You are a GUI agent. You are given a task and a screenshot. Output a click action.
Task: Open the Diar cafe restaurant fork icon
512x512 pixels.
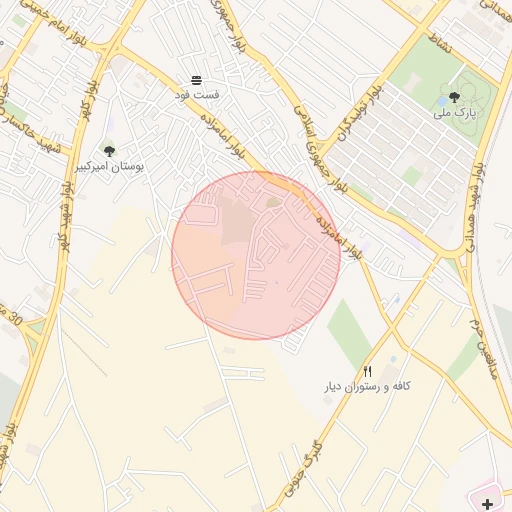[367, 371]
